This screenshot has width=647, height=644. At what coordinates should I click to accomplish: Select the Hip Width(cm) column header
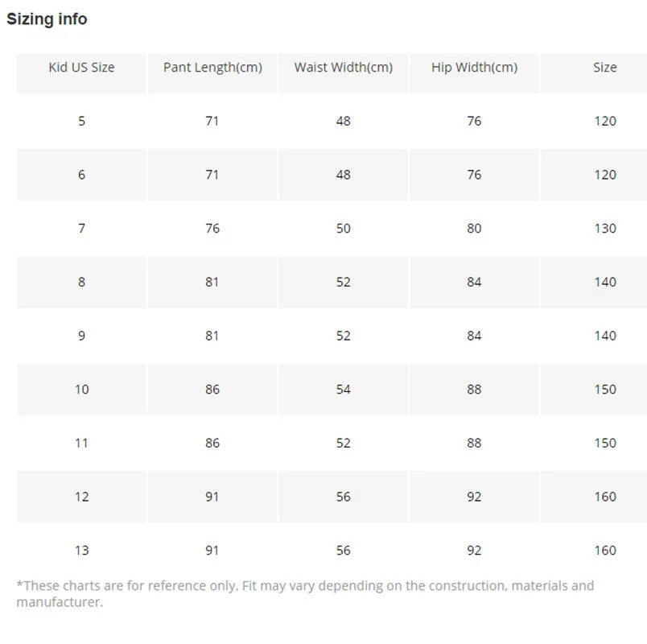474,68
